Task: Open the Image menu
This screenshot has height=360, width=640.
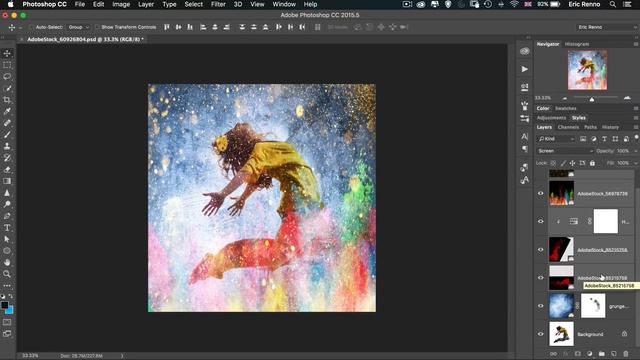Action: pos(121,4)
